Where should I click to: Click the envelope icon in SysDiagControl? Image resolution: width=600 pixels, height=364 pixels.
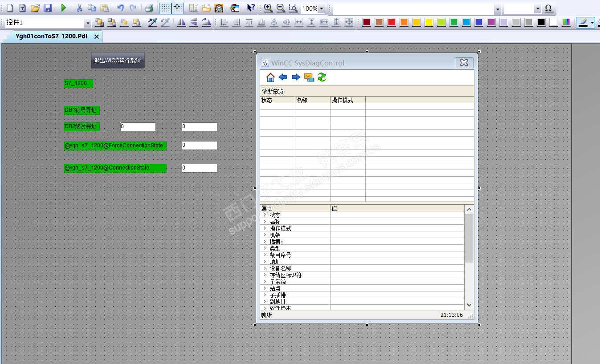(x=309, y=77)
